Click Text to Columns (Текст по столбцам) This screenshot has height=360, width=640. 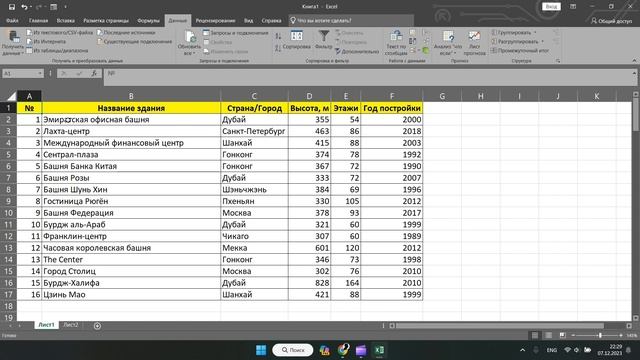[x=396, y=43]
